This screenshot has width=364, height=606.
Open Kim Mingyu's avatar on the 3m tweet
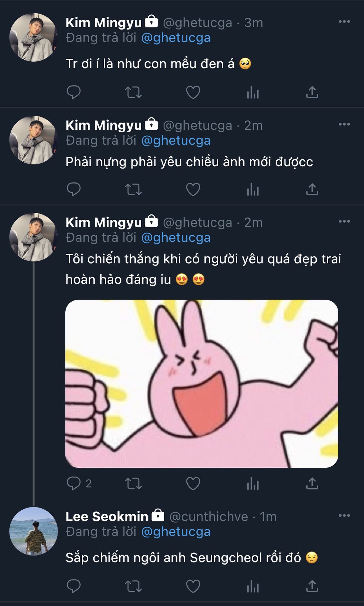[x=33, y=37]
